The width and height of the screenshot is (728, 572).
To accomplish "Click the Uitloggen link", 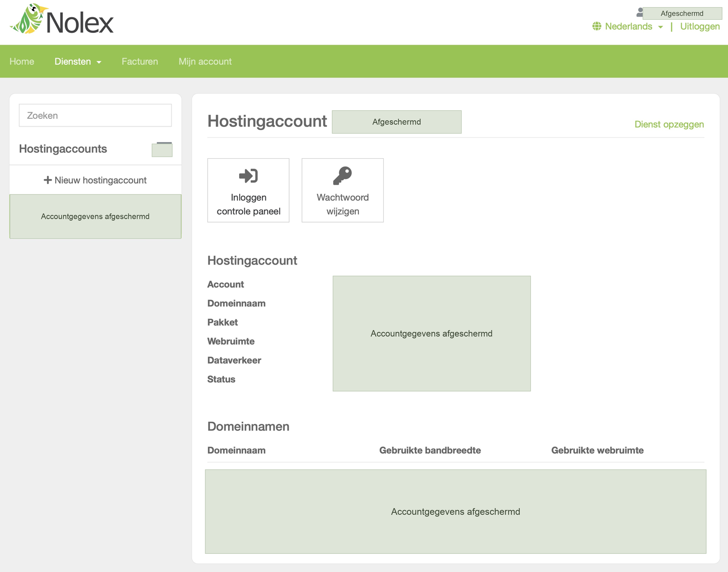I will tap(700, 26).
